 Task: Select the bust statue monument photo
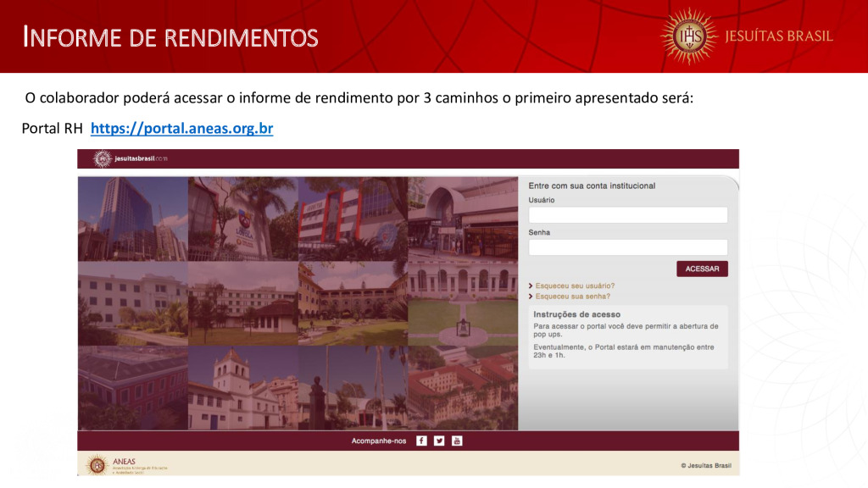tap(352, 388)
